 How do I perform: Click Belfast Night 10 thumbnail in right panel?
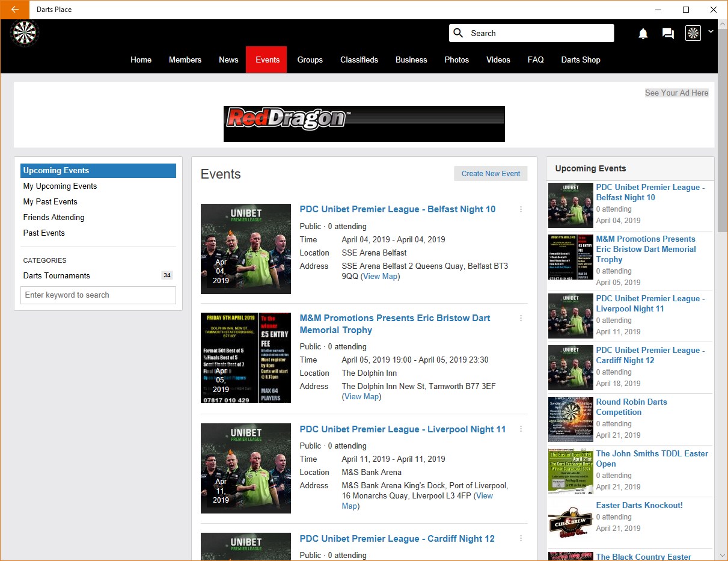coord(570,206)
